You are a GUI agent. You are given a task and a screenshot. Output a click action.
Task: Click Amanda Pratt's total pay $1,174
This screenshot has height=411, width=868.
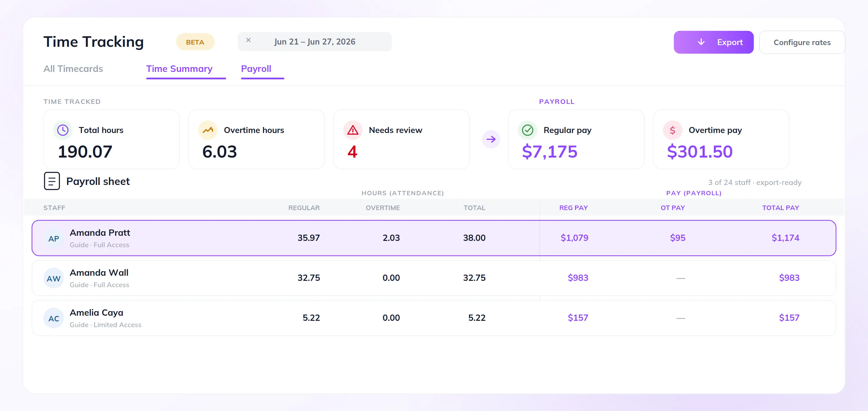(x=785, y=238)
